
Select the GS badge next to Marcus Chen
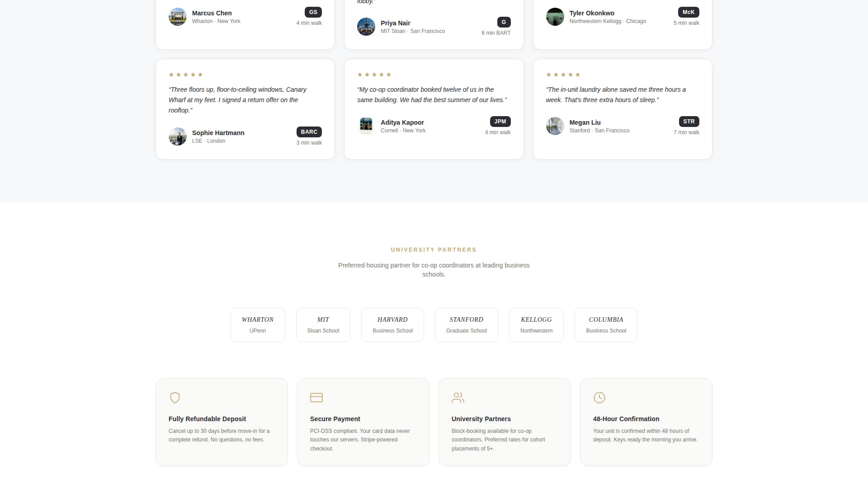click(x=313, y=12)
